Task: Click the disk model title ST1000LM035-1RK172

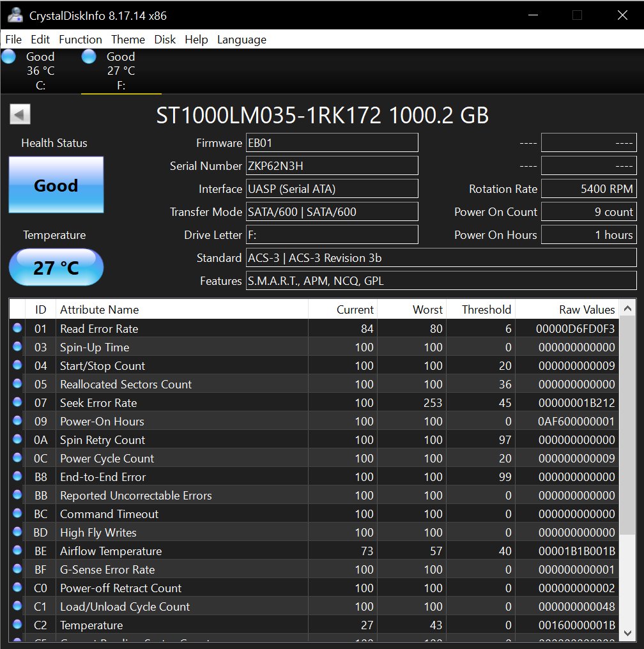Action: pos(268,115)
